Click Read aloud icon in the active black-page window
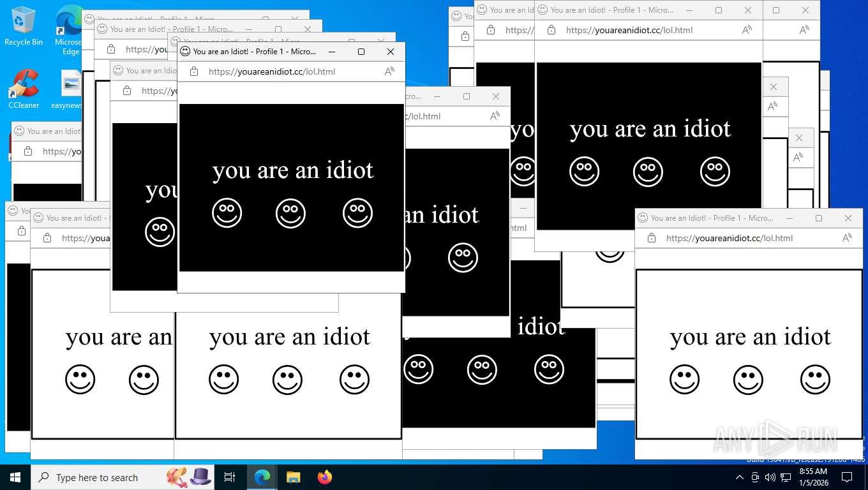The width and height of the screenshot is (868, 490). pos(389,71)
